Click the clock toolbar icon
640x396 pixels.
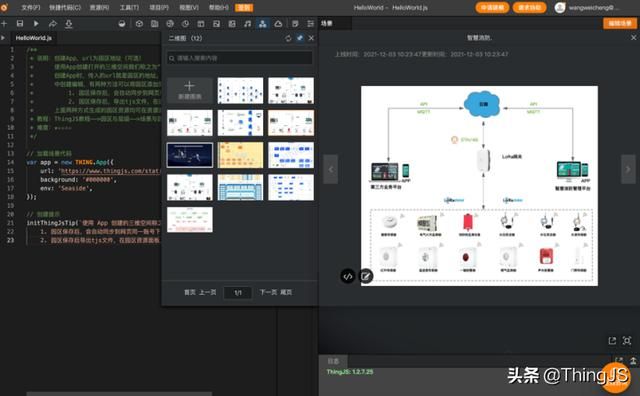[x=185, y=24]
